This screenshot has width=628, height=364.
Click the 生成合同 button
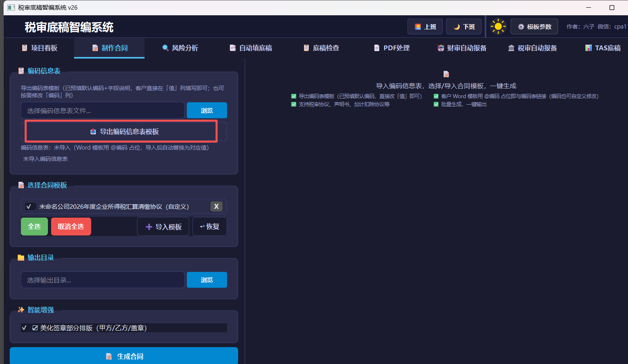point(124,356)
